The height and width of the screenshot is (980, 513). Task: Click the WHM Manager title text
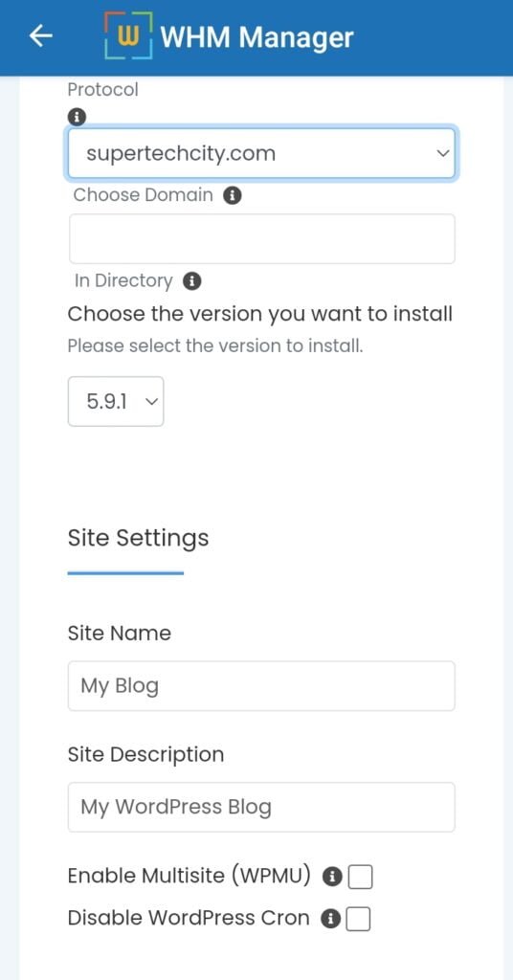tap(256, 37)
